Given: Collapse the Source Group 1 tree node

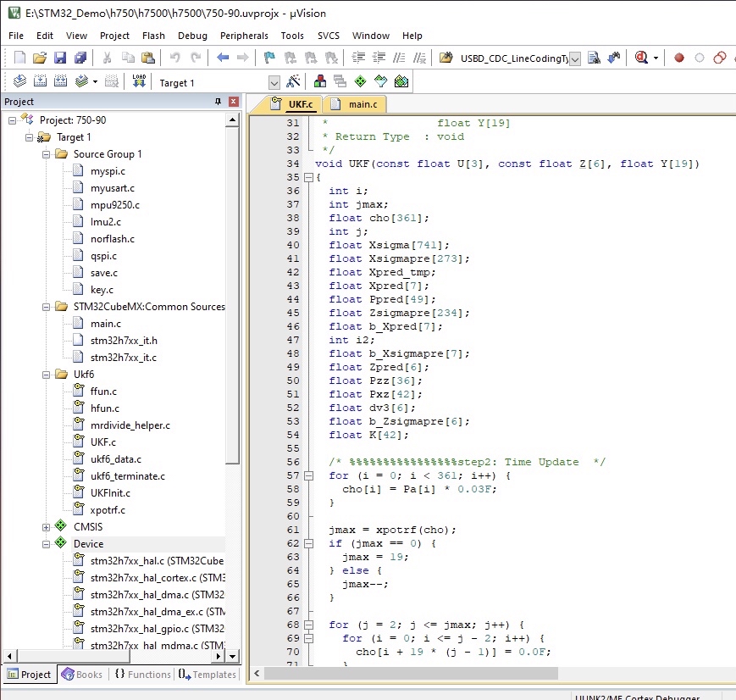Looking at the screenshot, I should point(47,154).
